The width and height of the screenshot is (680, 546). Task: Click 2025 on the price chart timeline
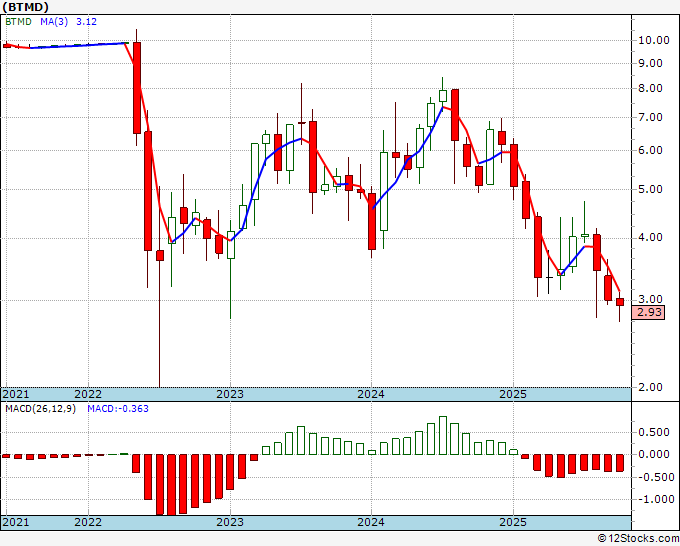513,394
